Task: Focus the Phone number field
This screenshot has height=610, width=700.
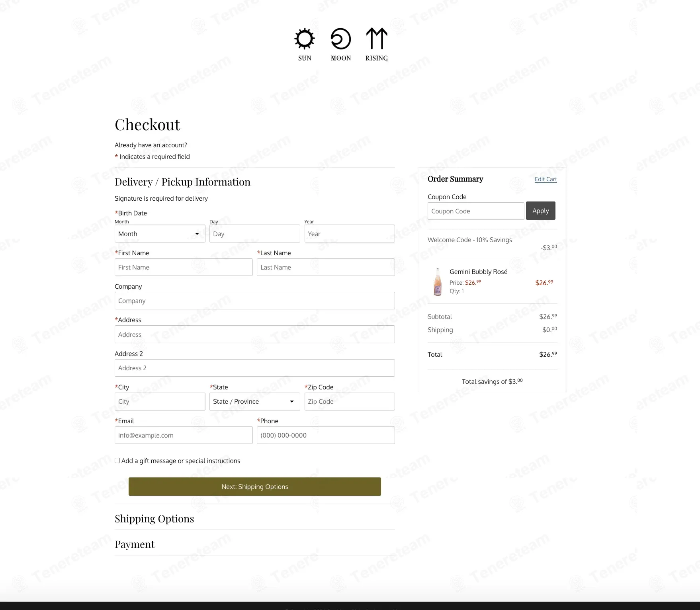Action: click(326, 435)
